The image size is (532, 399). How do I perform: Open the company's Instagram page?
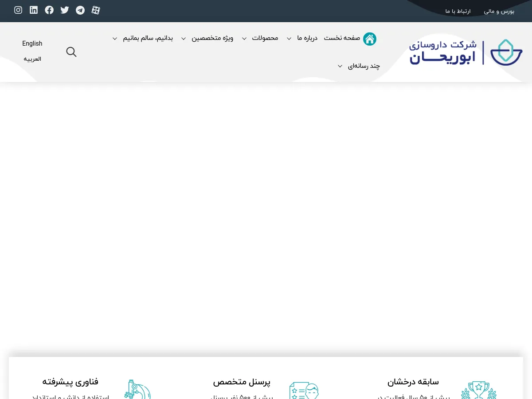point(18,10)
